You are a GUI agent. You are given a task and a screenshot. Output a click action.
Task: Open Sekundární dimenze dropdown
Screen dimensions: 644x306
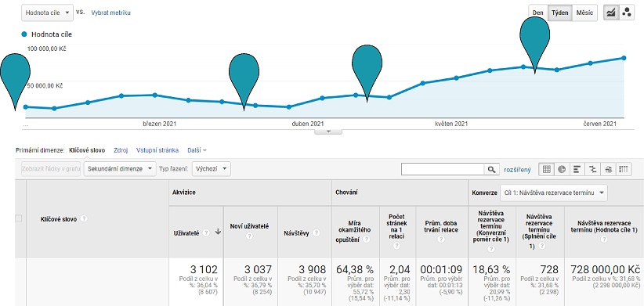point(120,168)
